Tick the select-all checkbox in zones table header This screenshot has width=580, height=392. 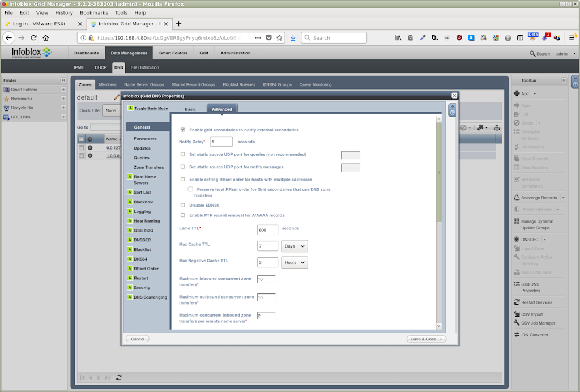82,139
